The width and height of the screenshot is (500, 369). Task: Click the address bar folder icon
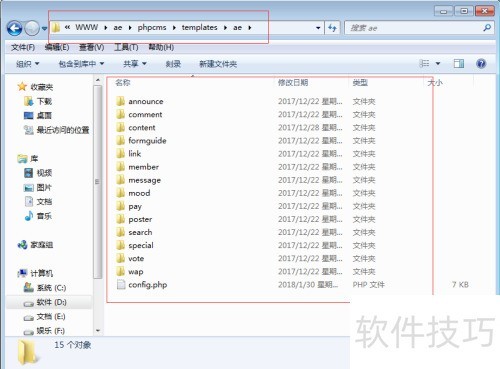click(x=56, y=28)
